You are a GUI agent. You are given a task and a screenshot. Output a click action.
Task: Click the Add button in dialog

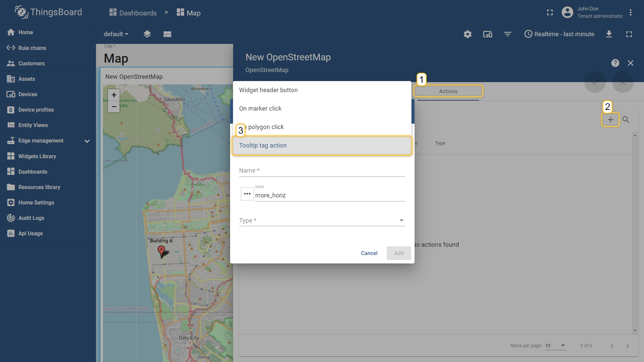(x=399, y=253)
